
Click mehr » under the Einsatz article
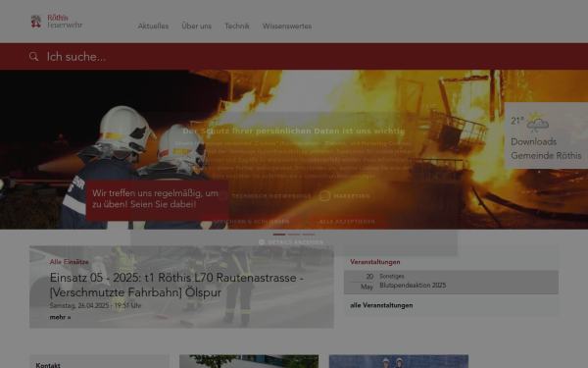(60, 317)
